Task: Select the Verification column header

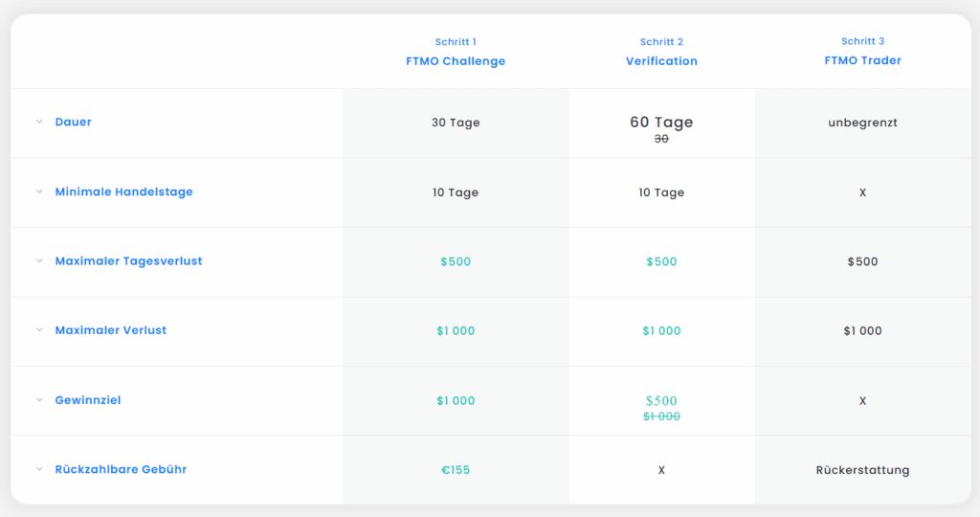Action: (661, 61)
